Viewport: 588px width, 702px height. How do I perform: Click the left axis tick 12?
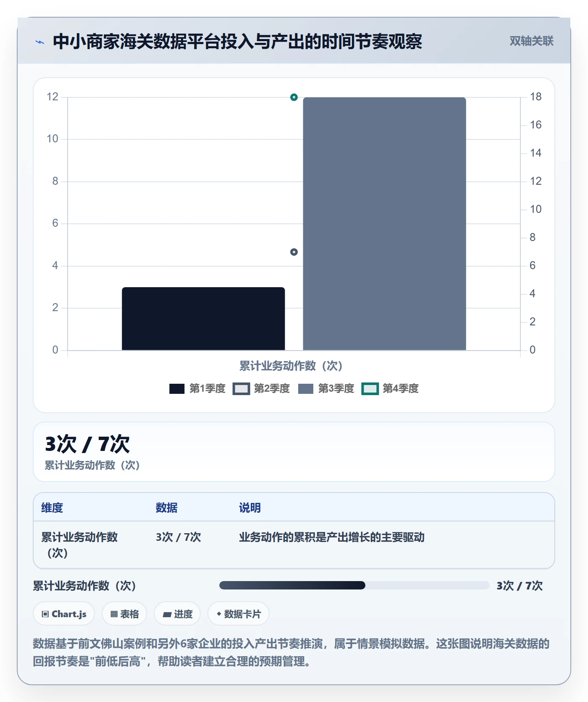(52, 97)
